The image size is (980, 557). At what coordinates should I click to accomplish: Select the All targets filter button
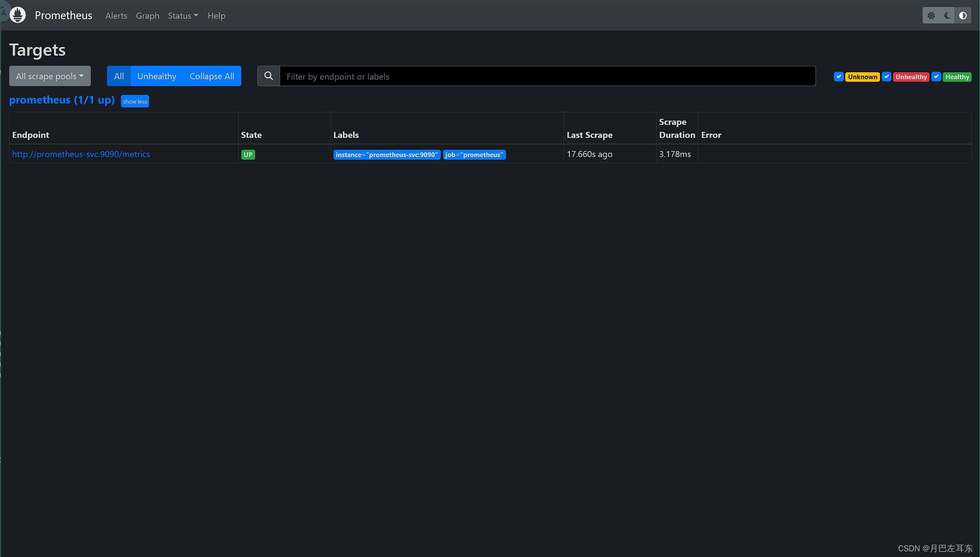coord(119,76)
